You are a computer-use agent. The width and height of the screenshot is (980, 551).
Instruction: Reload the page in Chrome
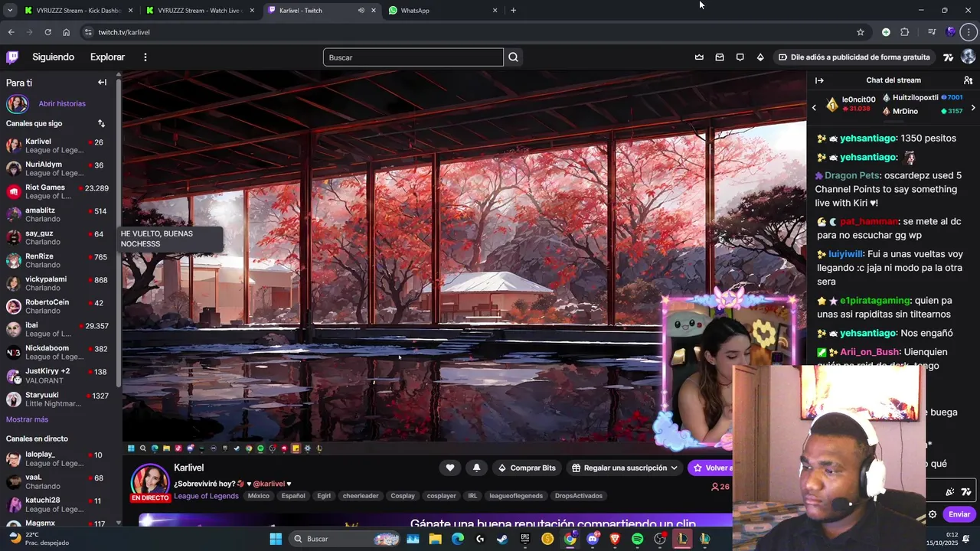tap(47, 32)
